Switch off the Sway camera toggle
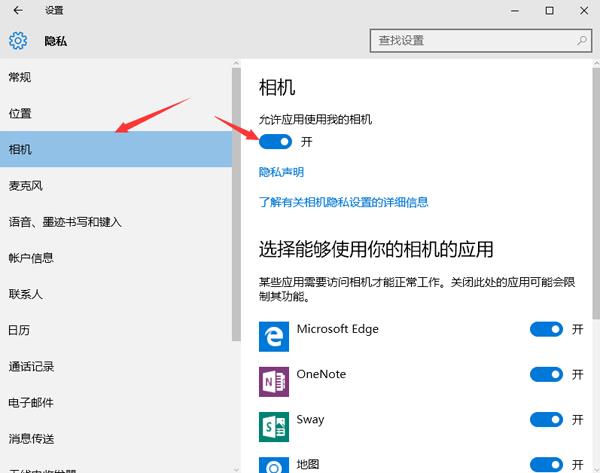The width and height of the screenshot is (600, 473). pos(546,420)
